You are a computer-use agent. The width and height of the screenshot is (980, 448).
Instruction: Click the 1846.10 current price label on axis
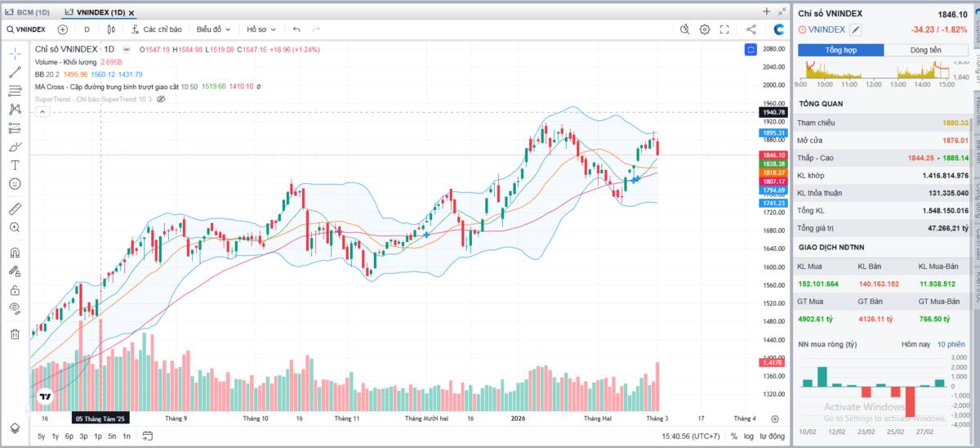(773, 155)
